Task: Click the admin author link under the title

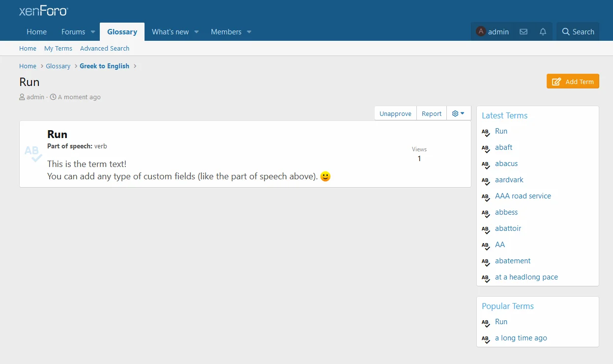Action: (35, 97)
